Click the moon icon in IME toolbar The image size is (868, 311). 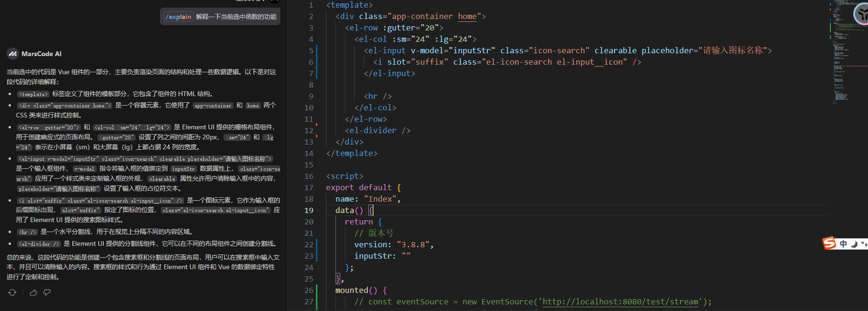854,244
